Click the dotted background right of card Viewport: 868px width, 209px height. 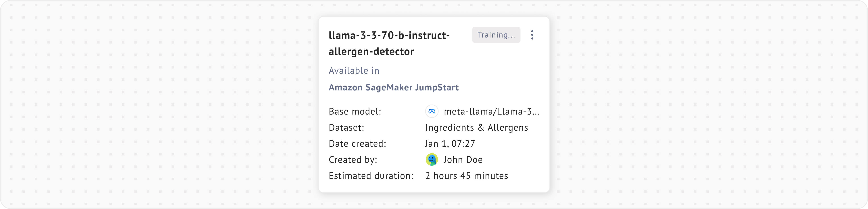click(708, 104)
